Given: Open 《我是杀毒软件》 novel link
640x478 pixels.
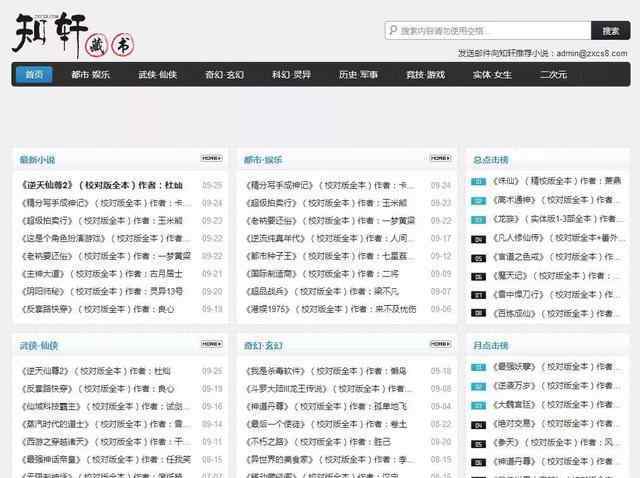Looking at the screenshot, I should (x=327, y=371).
